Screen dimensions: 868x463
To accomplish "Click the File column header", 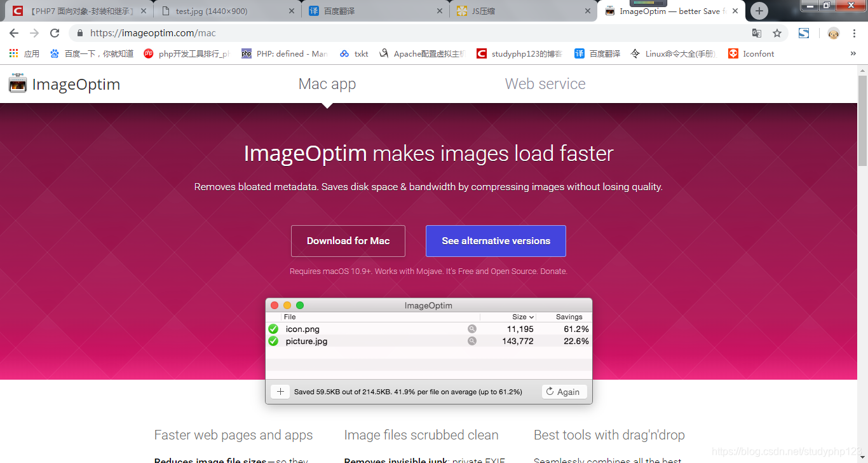I will (x=290, y=317).
